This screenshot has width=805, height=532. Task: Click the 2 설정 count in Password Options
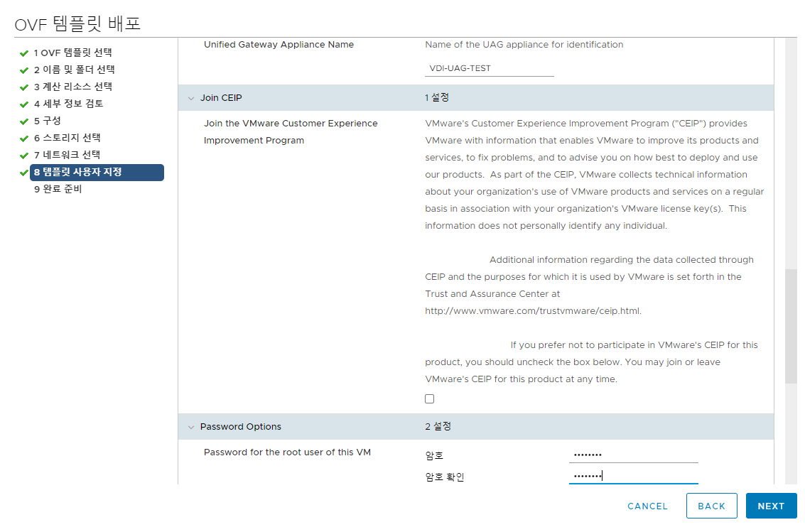tap(438, 426)
